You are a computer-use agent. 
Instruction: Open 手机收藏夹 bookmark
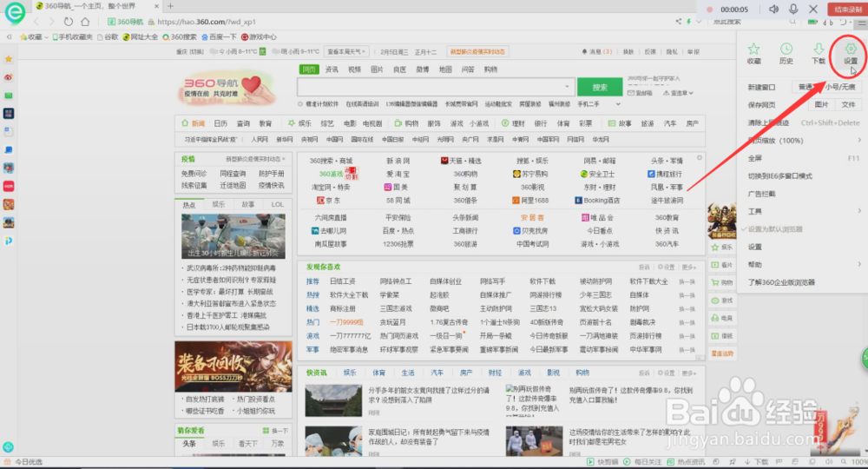tap(73, 37)
